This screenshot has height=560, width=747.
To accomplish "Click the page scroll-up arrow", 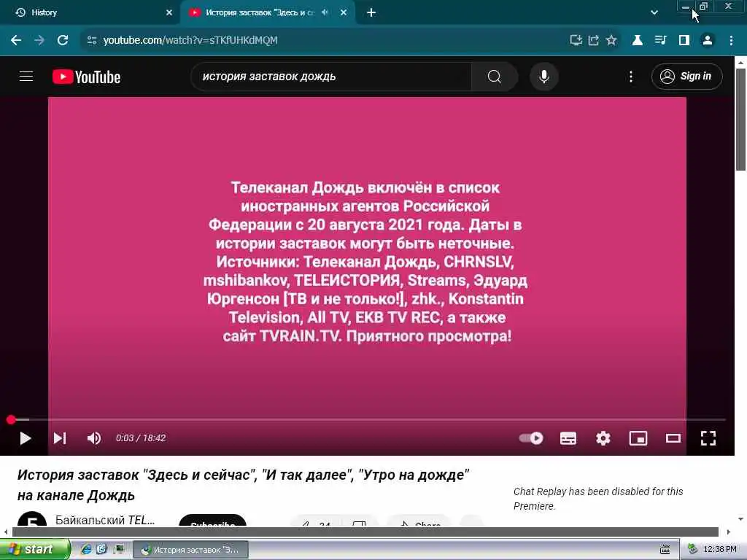I will click(740, 62).
